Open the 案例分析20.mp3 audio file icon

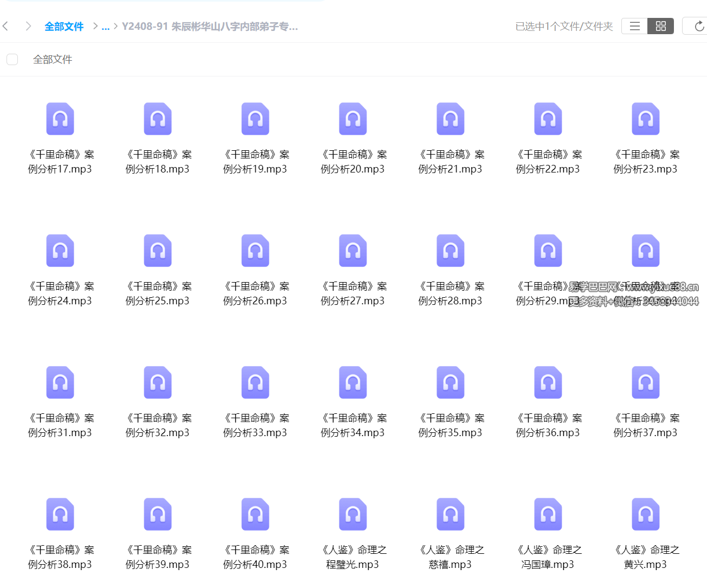pos(353,119)
